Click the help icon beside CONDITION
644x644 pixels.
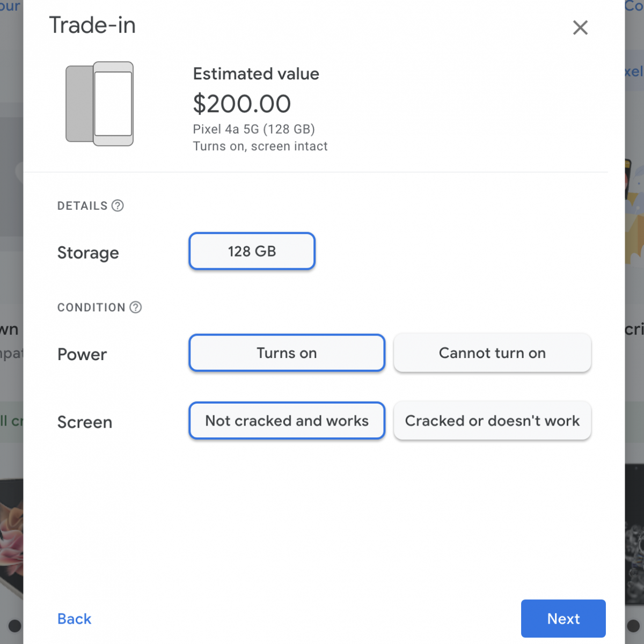tap(136, 307)
